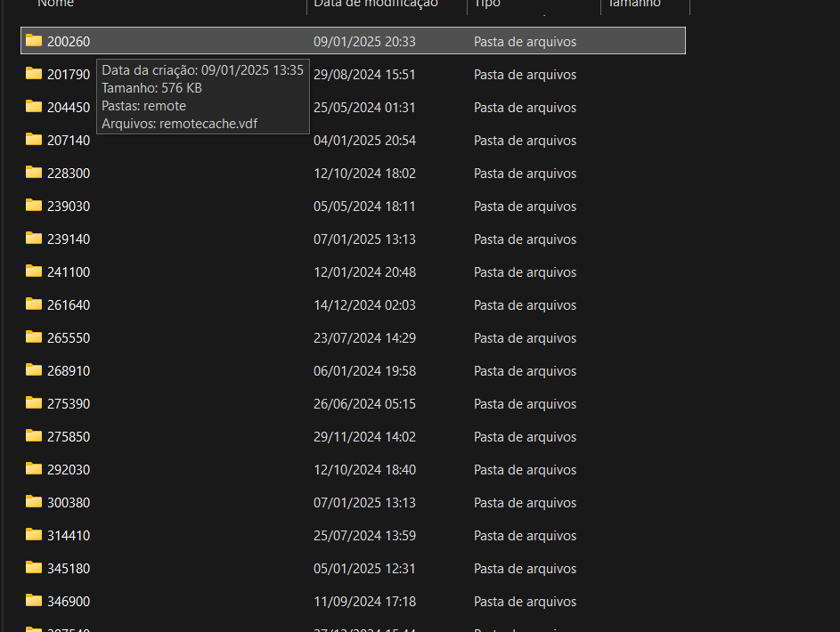Choose the 346900 folder name
This screenshot has height=632, width=840.
69,602
